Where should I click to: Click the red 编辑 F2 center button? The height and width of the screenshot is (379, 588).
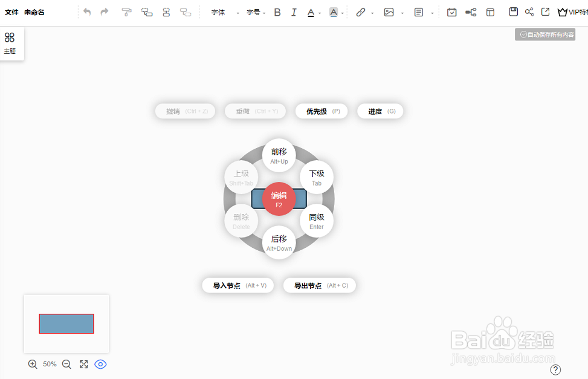pos(279,199)
